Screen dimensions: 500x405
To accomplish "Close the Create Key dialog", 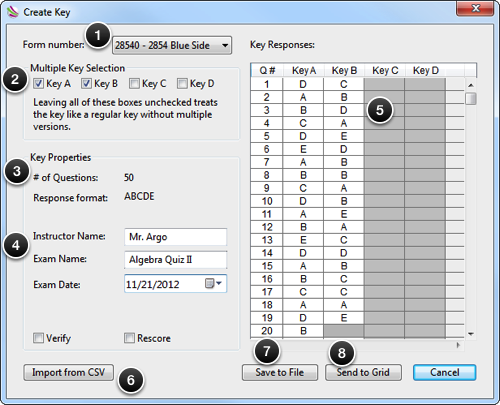I will (476, 9).
